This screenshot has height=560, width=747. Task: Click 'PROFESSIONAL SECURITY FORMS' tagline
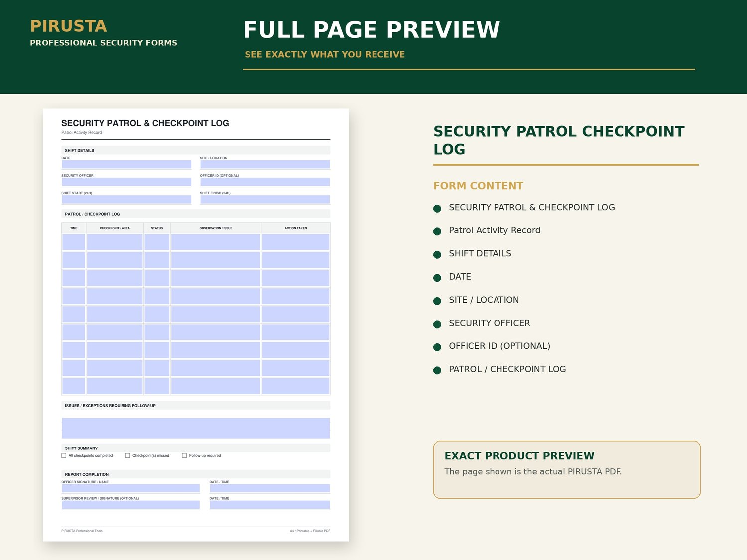[104, 43]
